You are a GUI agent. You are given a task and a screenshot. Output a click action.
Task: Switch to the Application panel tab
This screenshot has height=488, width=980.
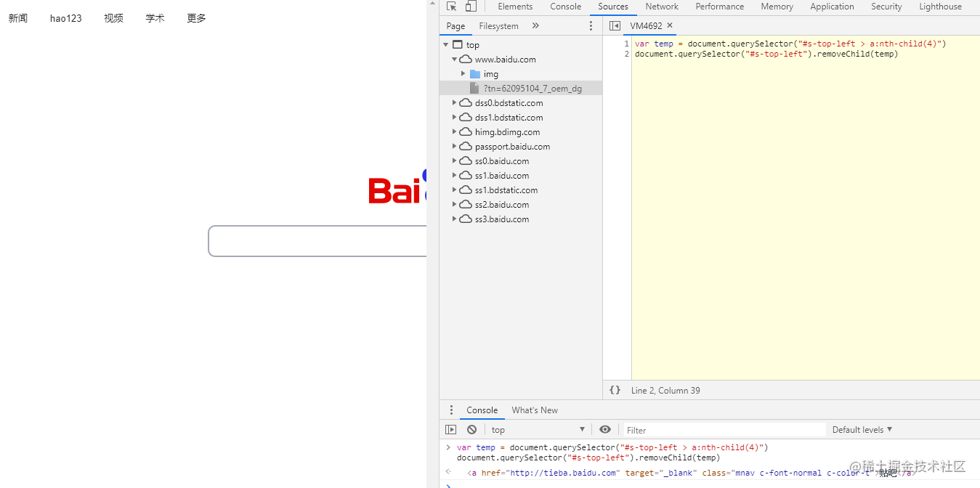pyautogui.click(x=833, y=7)
